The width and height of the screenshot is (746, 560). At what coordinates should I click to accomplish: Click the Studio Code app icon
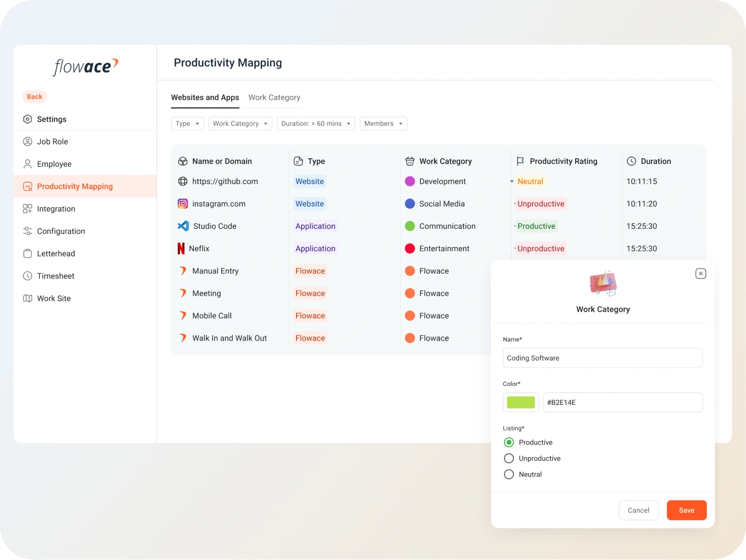point(183,226)
